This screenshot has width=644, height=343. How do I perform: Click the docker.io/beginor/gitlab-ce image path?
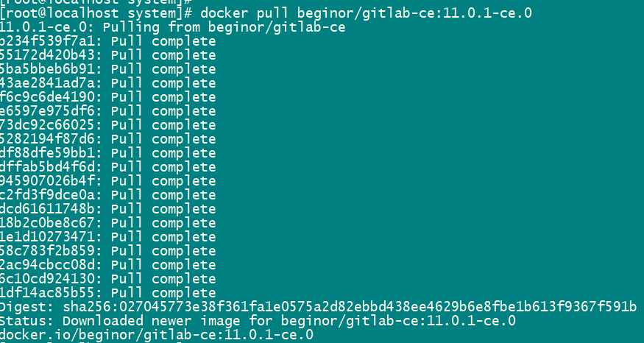(157, 335)
